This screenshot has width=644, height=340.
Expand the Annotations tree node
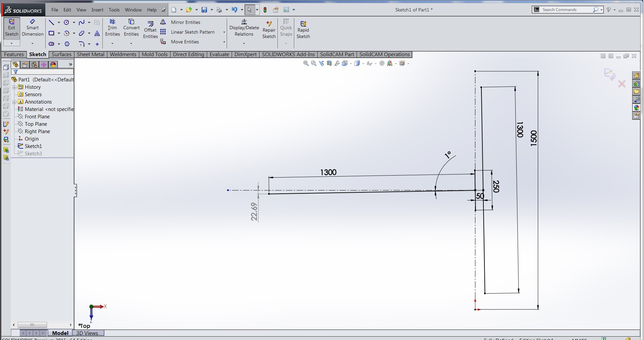14,102
